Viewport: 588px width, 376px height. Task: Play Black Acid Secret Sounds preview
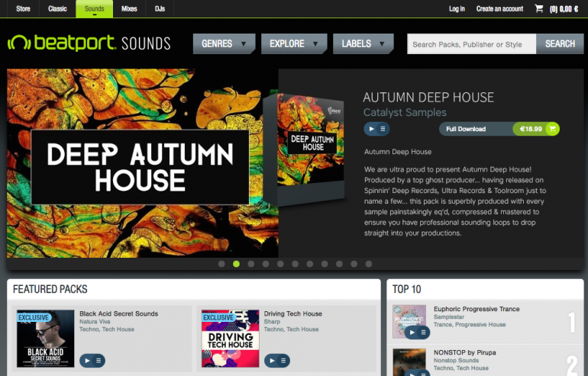tap(87, 361)
